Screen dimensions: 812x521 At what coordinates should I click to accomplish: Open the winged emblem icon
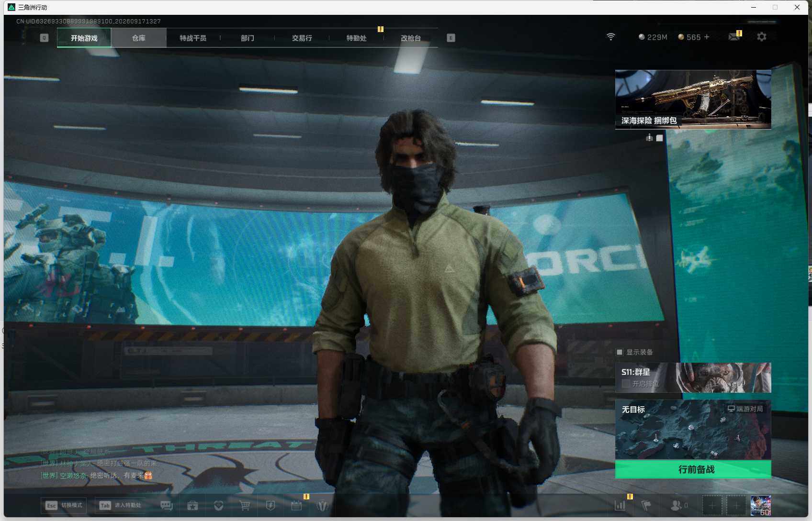(323, 506)
